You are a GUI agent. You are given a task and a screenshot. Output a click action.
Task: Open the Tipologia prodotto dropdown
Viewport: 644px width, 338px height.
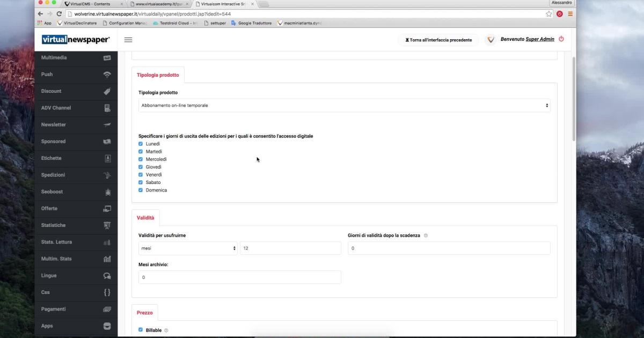tap(344, 106)
